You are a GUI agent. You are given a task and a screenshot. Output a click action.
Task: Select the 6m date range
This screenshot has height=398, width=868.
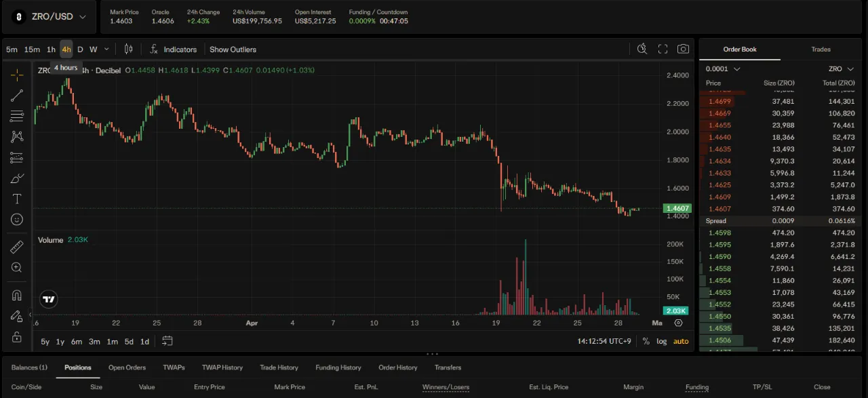click(77, 342)
